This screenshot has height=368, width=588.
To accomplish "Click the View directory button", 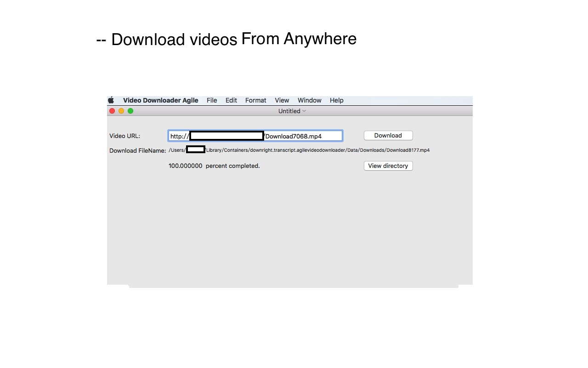I will click(388, 166).
